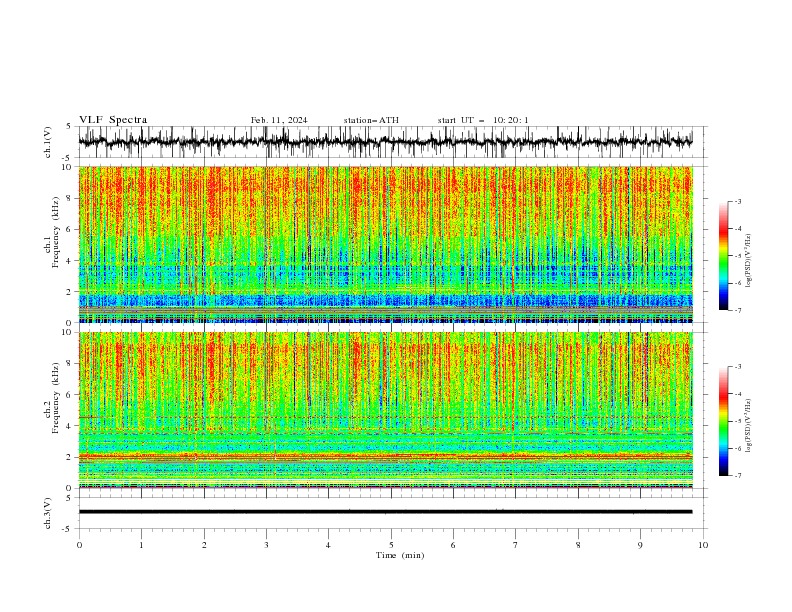
Task: Click ch.2 frequency tick label 4
Action: point(69,426)
